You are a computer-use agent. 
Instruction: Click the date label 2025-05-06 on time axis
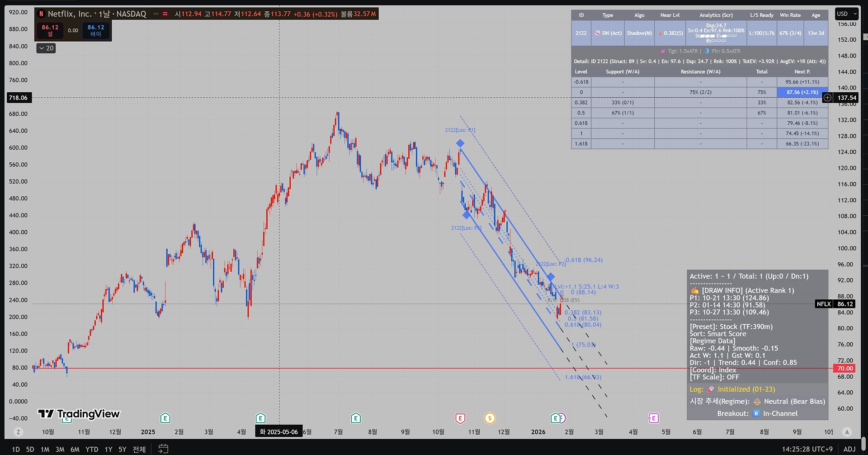coord(278,432)
